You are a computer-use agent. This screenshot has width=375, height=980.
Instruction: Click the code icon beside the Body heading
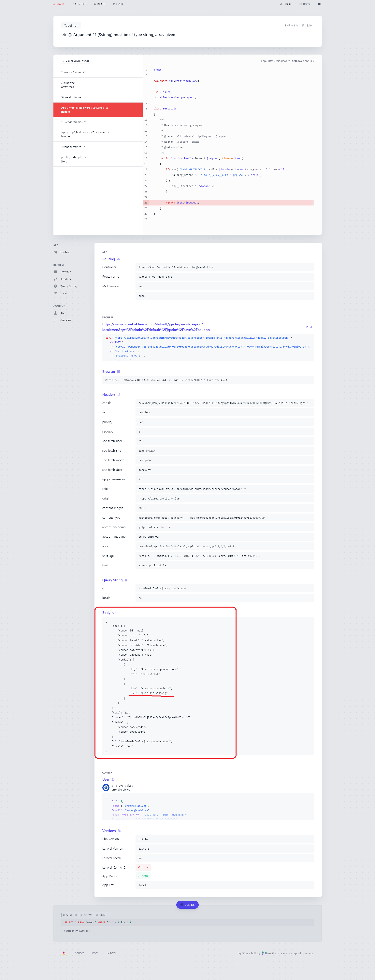click(114, 612)
